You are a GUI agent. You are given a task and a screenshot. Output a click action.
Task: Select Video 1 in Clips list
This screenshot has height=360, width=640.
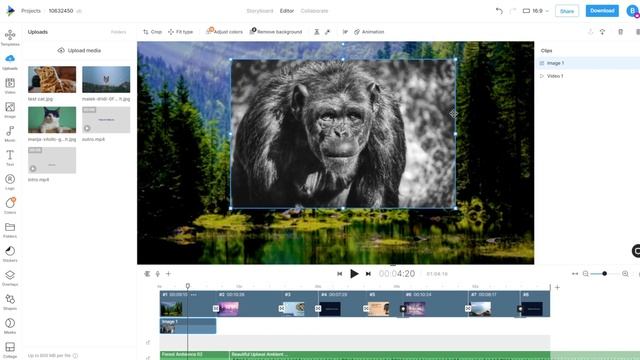pyautogui.click(x=588, y=76)
